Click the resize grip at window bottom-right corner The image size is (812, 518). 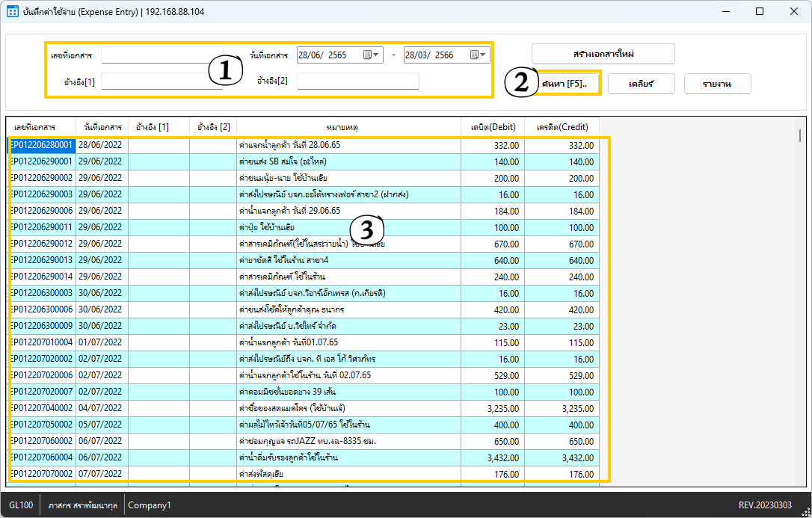click(805, 511)
